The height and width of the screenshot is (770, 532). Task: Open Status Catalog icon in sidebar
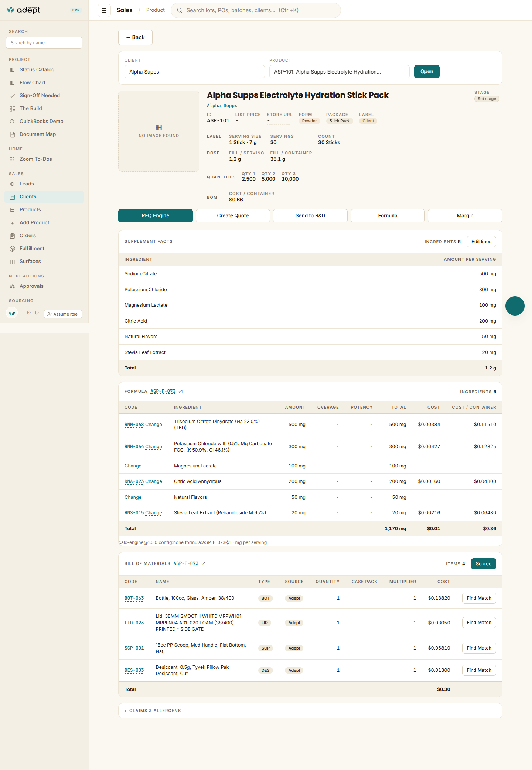[x=12, y=70]
